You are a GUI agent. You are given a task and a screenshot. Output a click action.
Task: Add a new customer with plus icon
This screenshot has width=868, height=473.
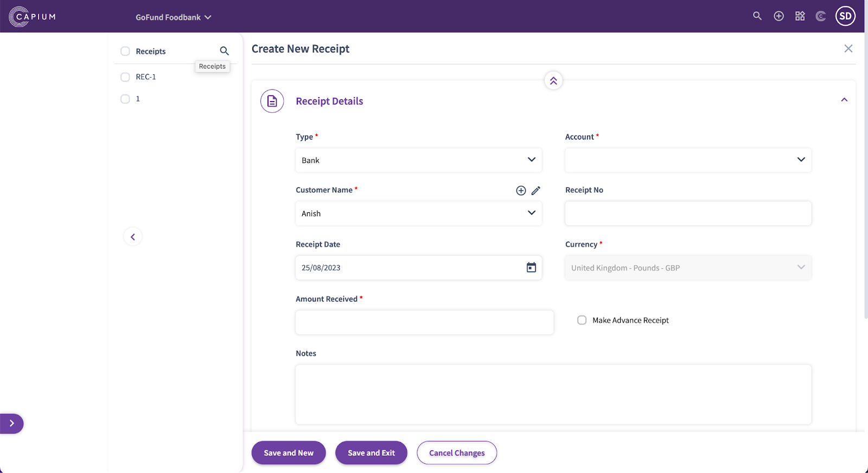521,191
